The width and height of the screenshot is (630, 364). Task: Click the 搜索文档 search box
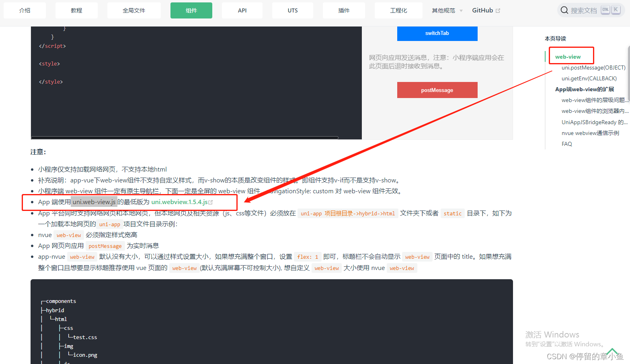coord(591,10)
